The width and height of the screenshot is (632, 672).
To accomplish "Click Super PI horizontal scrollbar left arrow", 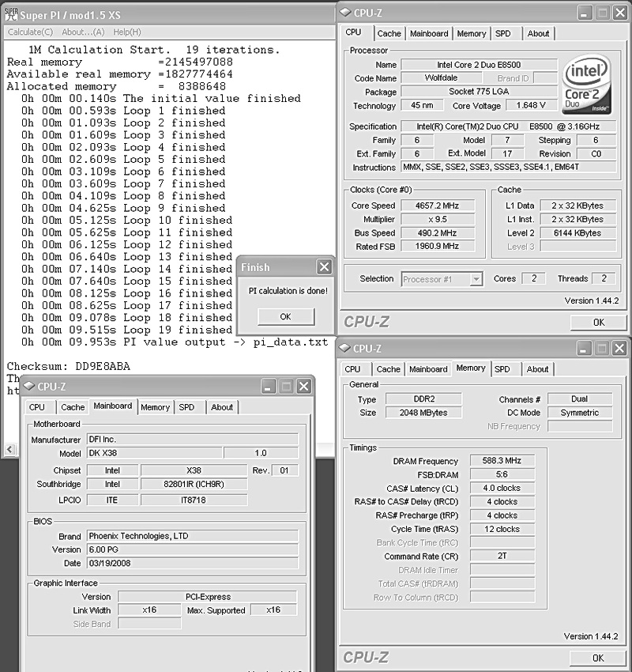I will pos(9,449).
